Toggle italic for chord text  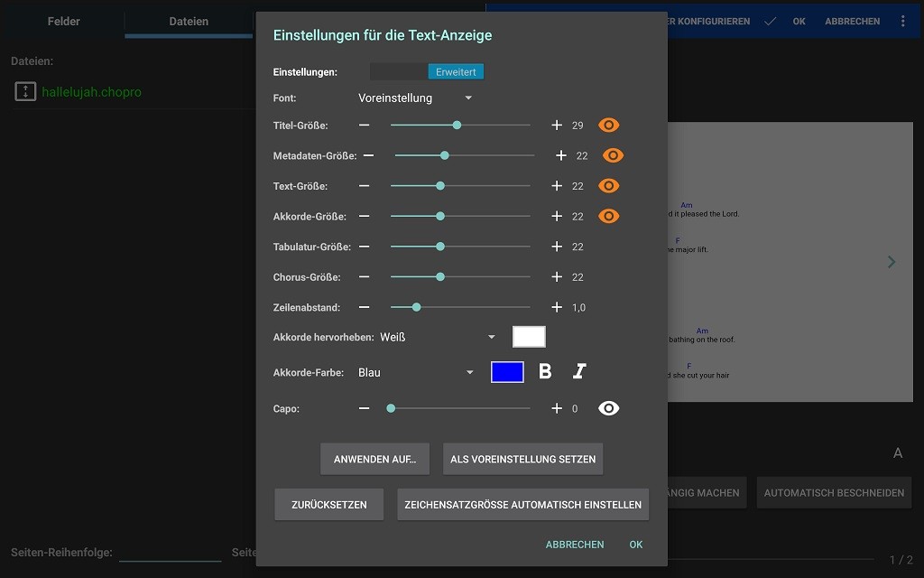coord(579,371)
